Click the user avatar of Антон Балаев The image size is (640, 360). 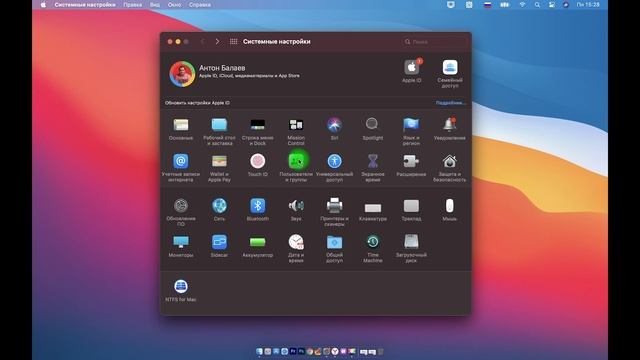[182, 74]
